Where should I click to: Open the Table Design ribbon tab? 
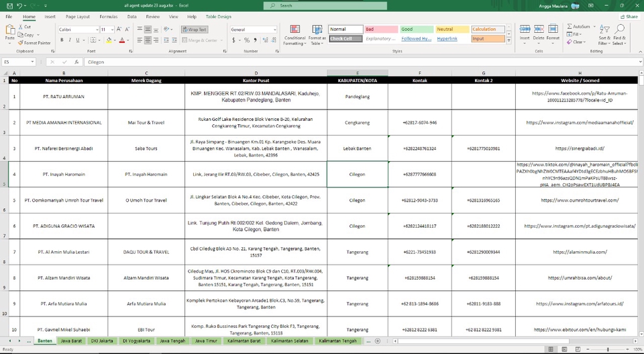[x=219, y=17]
